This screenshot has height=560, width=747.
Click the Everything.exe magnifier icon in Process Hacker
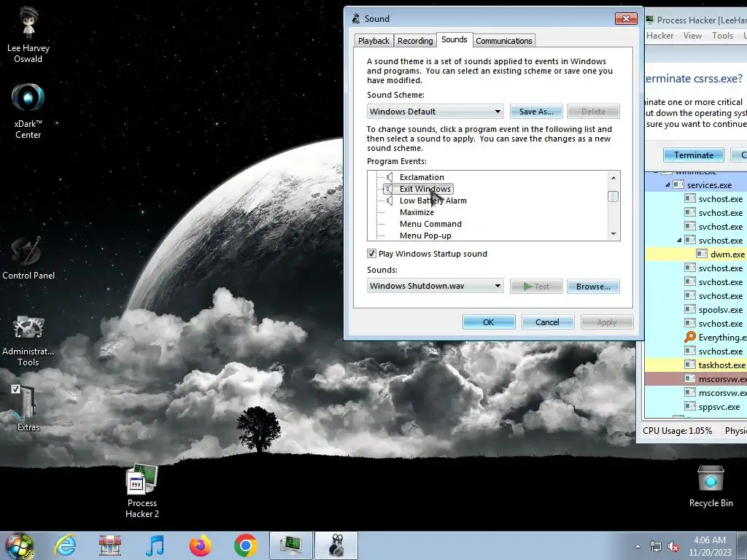[x=690, y=337]
